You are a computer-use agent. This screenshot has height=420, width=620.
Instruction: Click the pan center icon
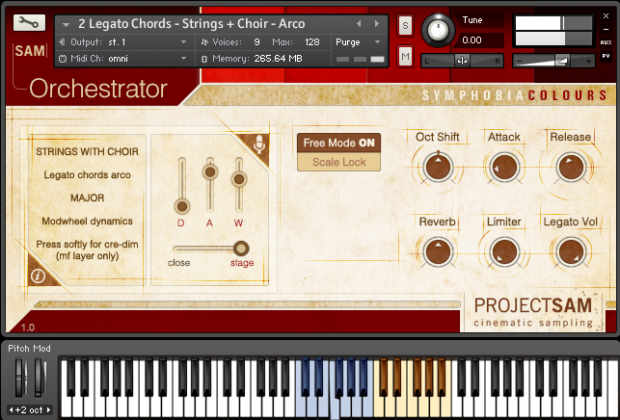click(462, 61)
